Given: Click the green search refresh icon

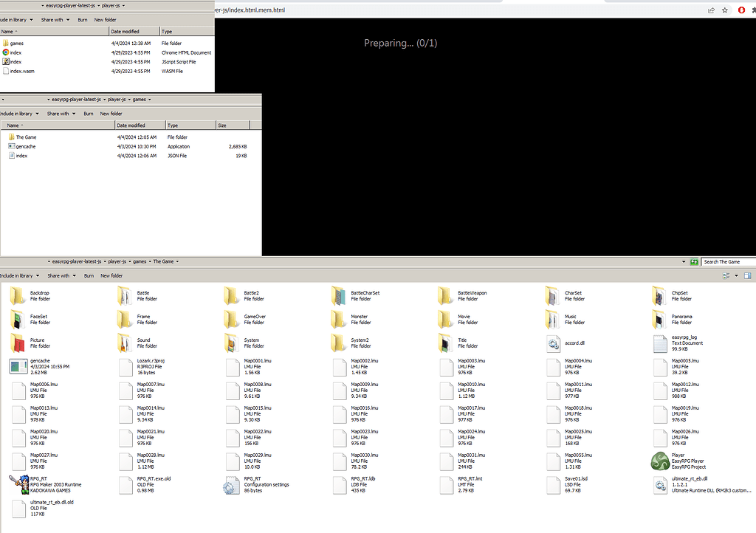Looking at the screenshot, I should pyautogui.click(x=694, y=261).
